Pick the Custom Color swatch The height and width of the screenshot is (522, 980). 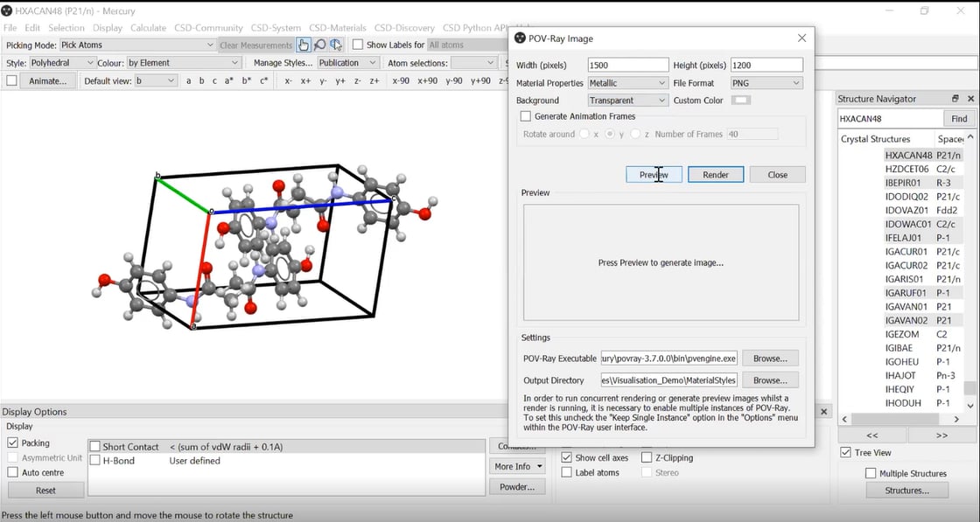741,101
